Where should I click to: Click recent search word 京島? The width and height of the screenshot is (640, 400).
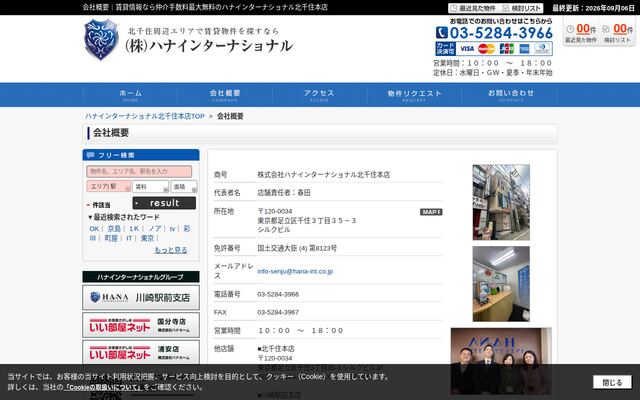pyautogui.click(x=114, y=229)
